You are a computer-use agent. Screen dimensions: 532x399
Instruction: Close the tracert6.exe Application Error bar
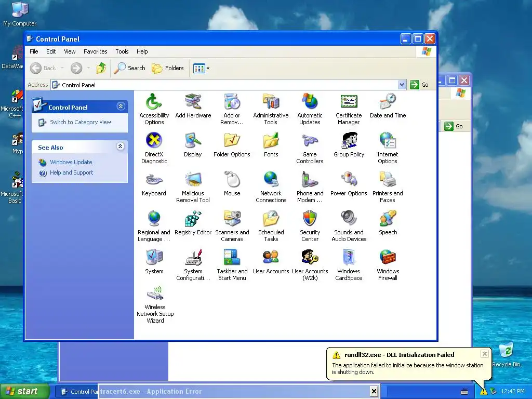click(x=374, y=391)
